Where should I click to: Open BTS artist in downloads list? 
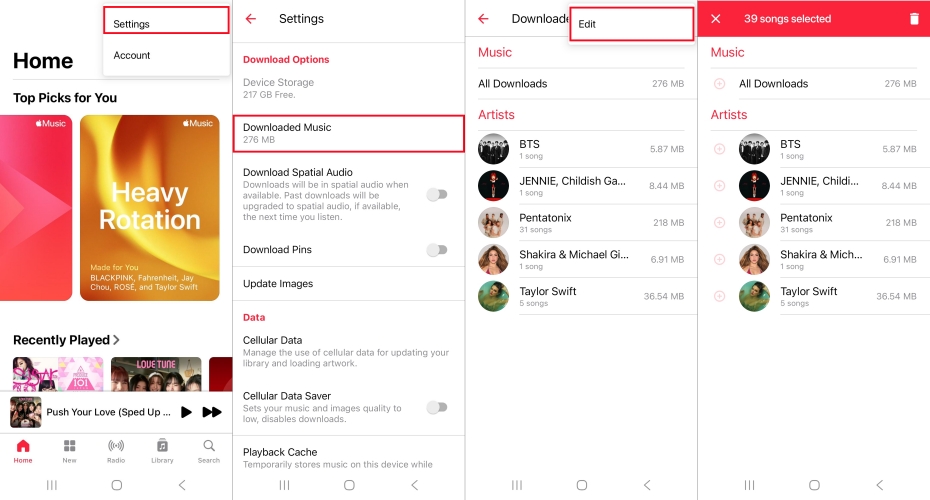click(x=581, y=149)
